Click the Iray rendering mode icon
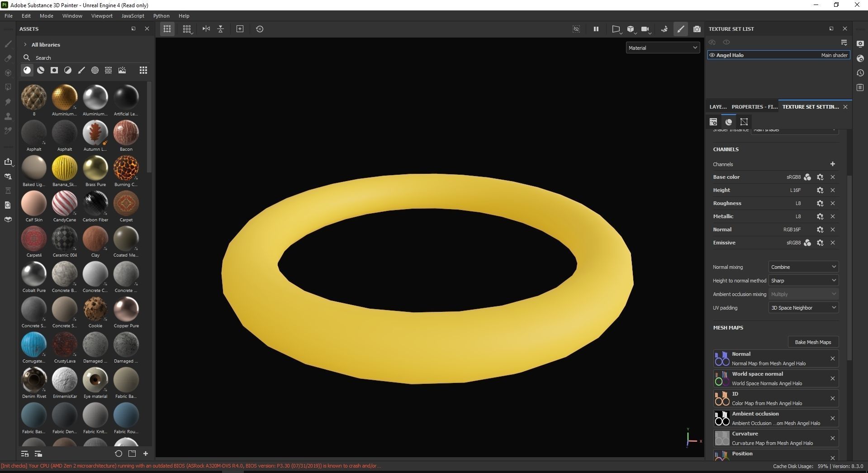The height and width of the screenshot is (473, 868). pos(664,29)
